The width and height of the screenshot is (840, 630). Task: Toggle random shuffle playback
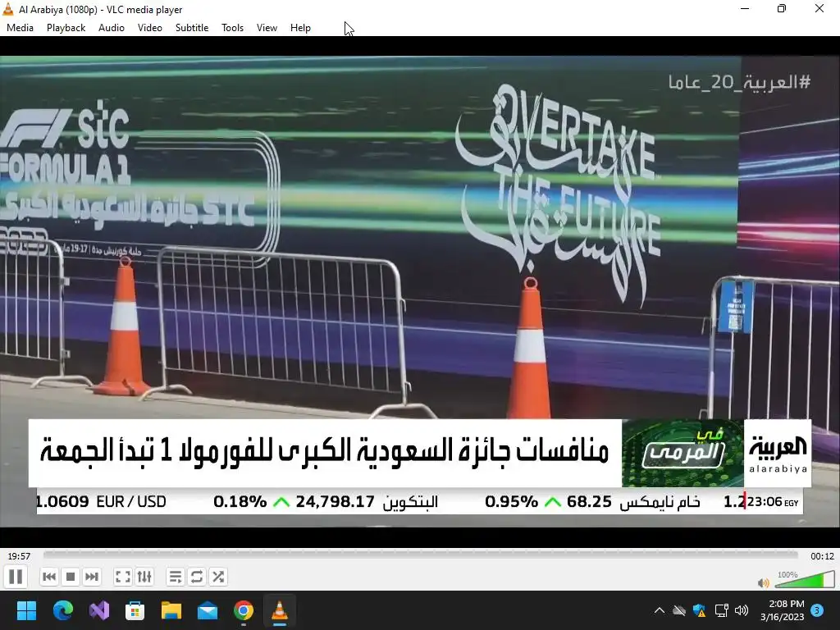218,577
